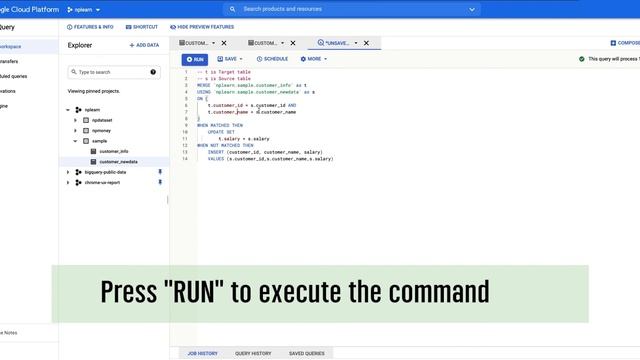Expand the npdataset dataset
Viewport: 640px width, 360px height.
click(75, 120)
